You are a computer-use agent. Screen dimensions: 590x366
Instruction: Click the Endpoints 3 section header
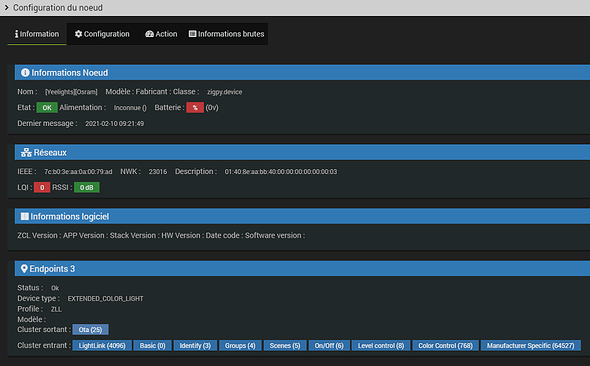click(302, 269)
